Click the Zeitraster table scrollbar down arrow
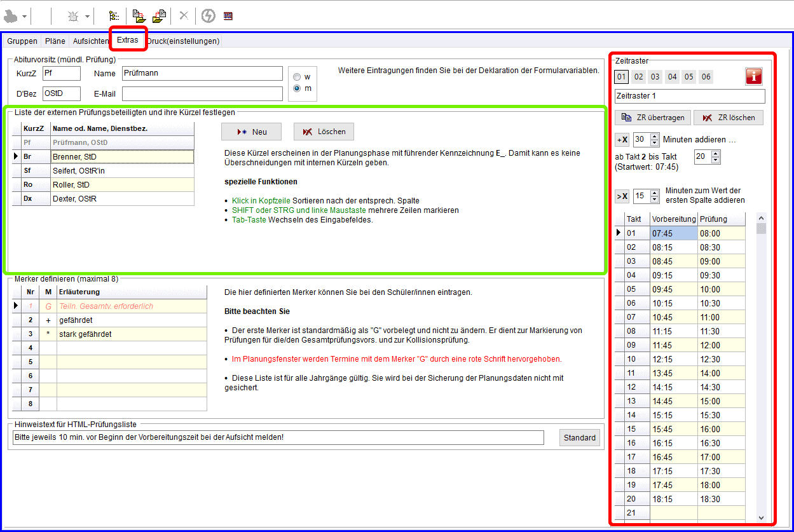Image resolution: width=794 pixels, height=532 pixels. tap(761, 518)
